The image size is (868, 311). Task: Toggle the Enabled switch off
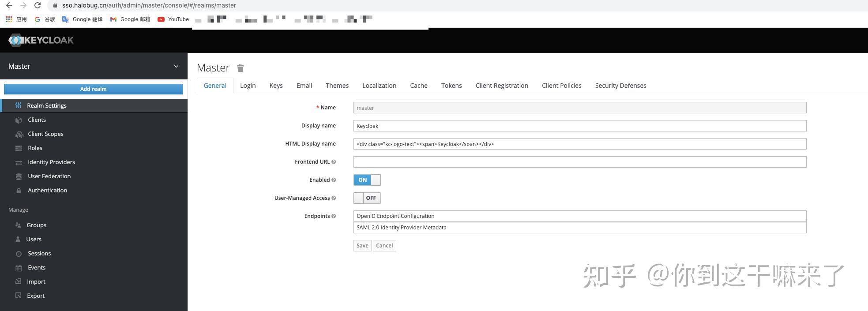tap(367, 180)
